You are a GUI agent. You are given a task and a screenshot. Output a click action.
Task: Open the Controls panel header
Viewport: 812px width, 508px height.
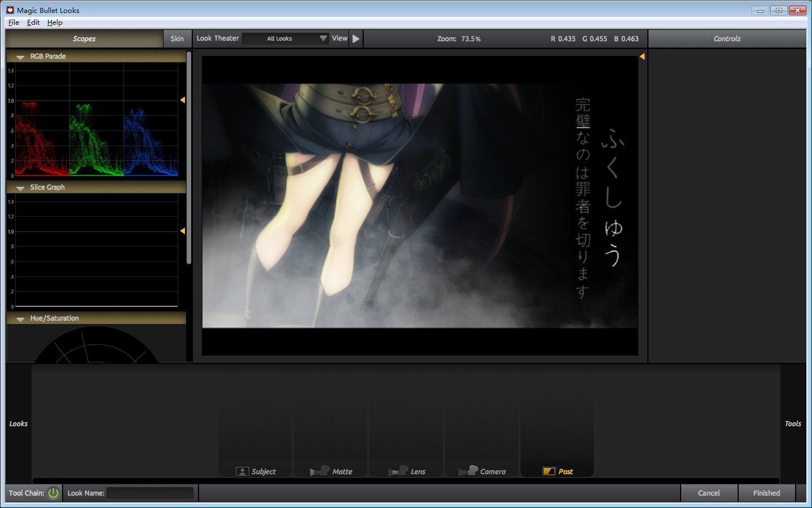[727, 39]
